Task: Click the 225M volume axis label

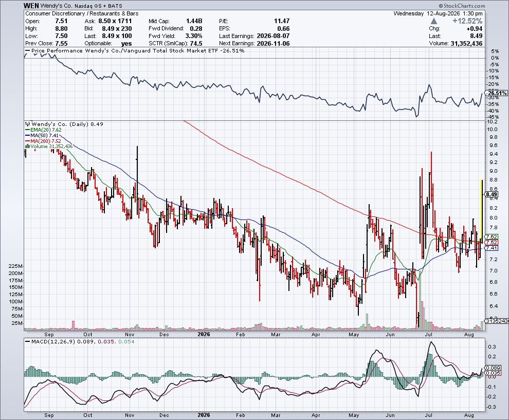Action: click(x=15, y=266)
